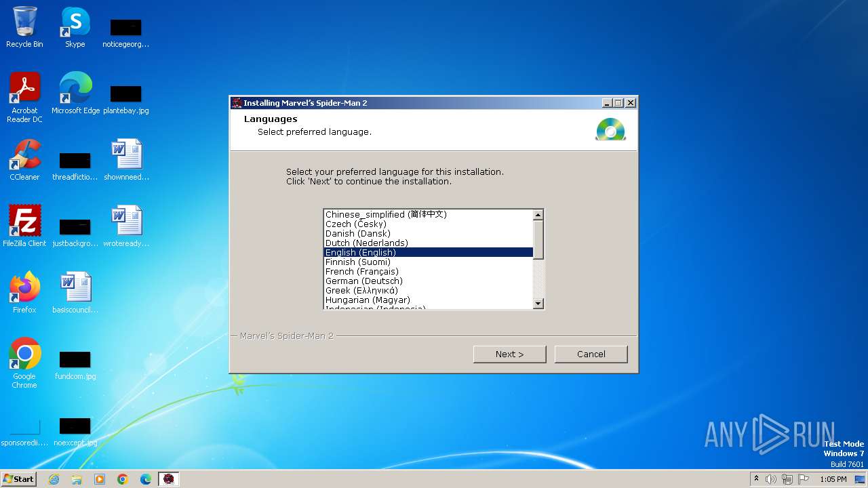The image size is (868, 488).
Task: Launch Google Chrome desktop shortcut
Action: [x=24, y=363]
